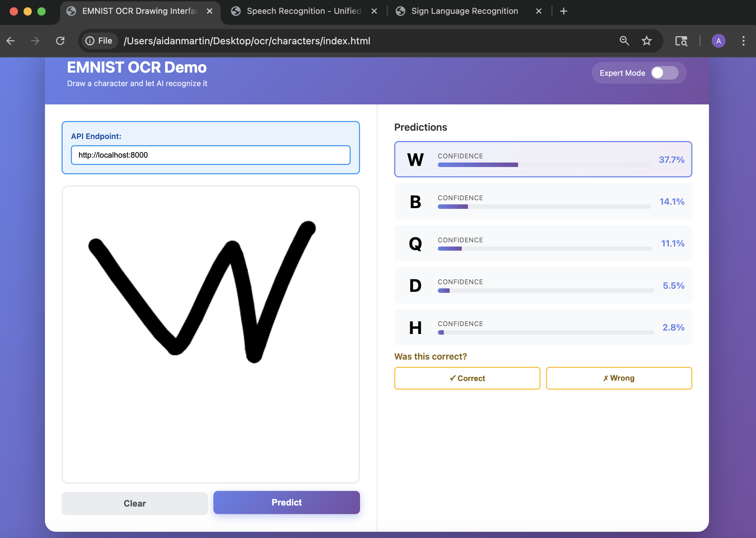
Task: Toggle the Expert Mode switch
Action: click(x=664, y=73)
